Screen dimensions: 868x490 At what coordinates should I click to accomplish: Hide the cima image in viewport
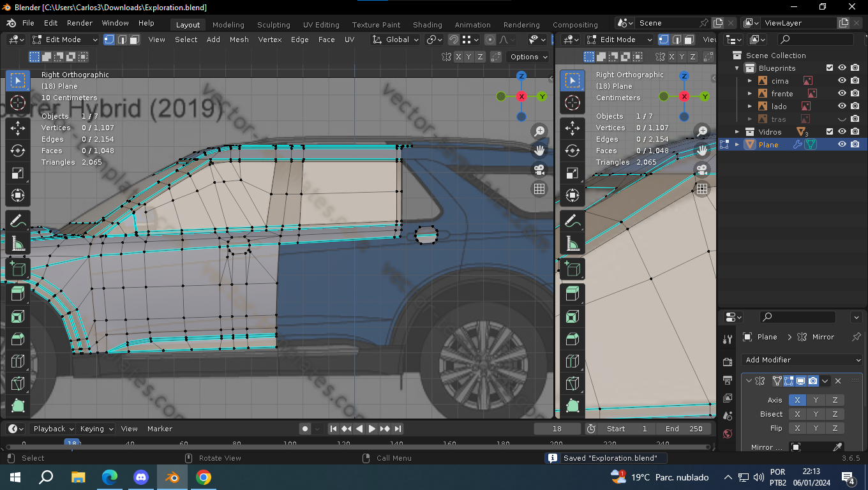[842, 80]
